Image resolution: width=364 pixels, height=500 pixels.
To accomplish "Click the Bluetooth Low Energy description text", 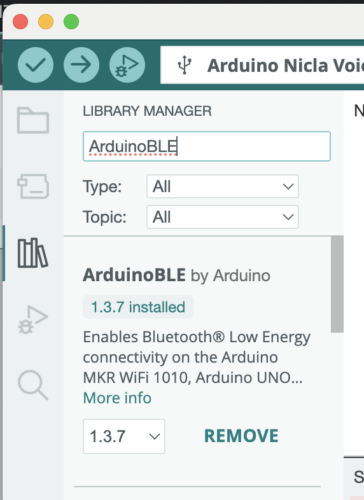I will point(197,357).
